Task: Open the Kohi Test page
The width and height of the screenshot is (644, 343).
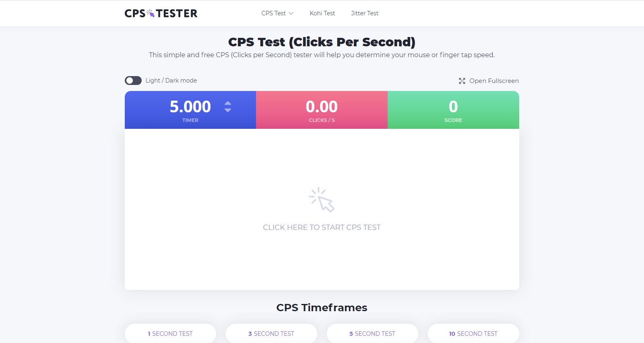Action: click(x=322, y=13)
